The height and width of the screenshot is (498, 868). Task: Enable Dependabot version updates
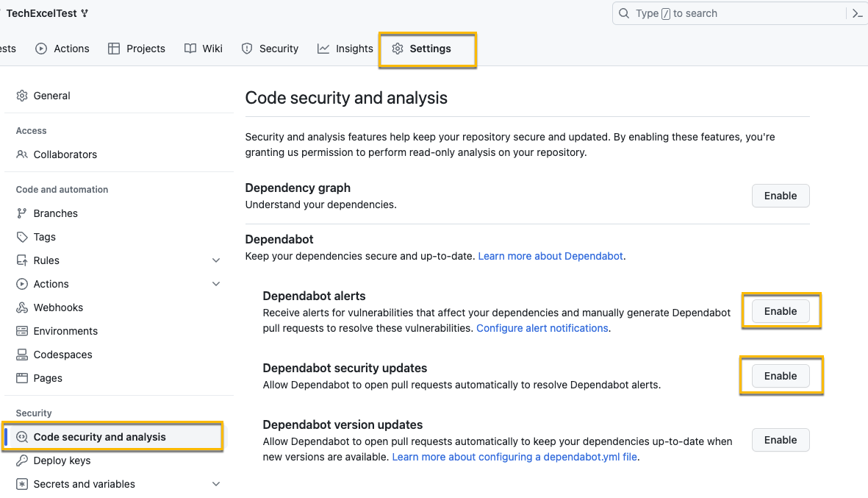(x=780, y=440)
